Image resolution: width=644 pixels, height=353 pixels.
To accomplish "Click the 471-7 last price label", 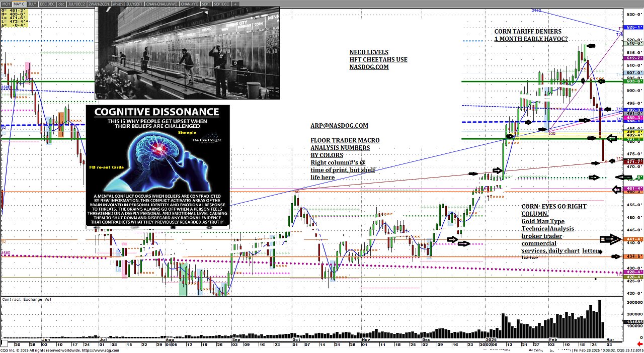I will tap(633, 161).
